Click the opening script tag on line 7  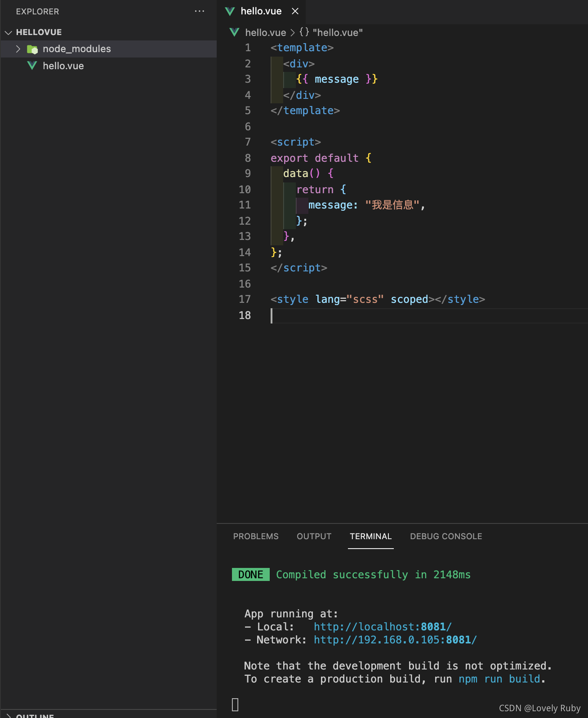click(296, 142)
